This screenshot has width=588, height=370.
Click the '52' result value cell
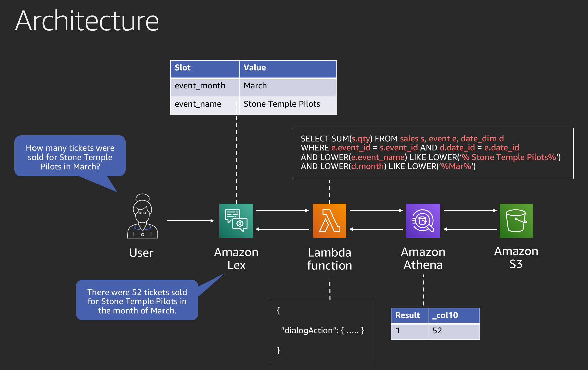(x=454, y=331)
